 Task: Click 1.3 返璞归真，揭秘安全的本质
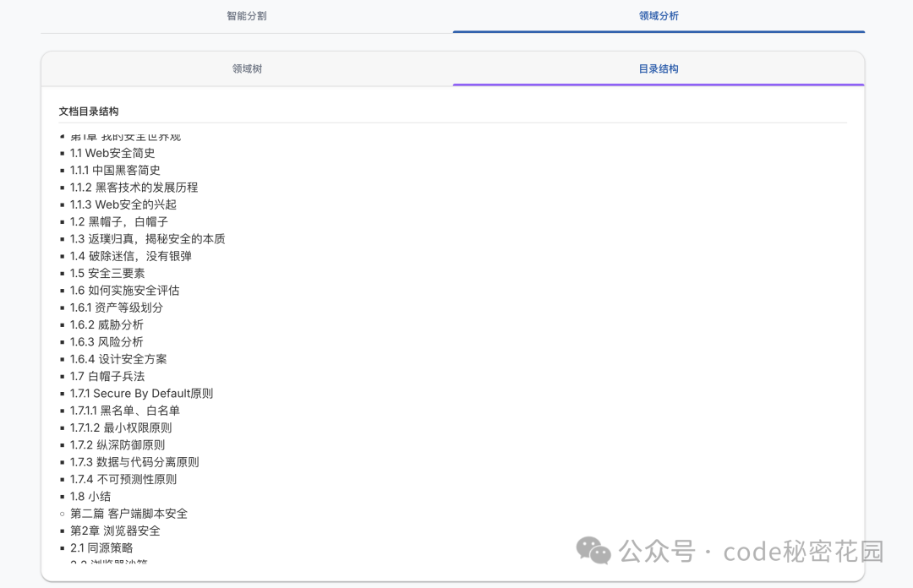click(x=147, y=239)
